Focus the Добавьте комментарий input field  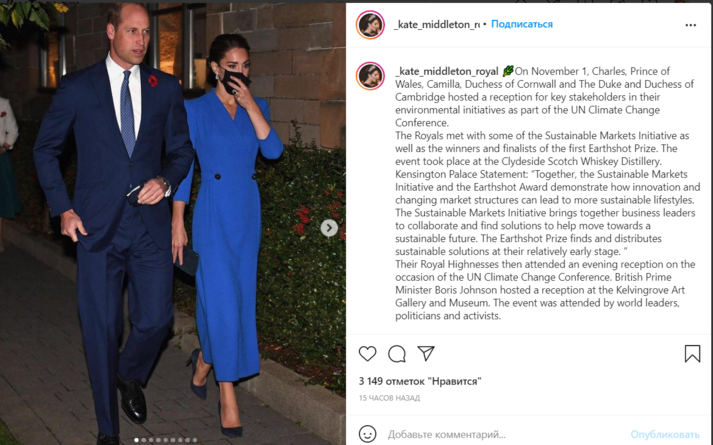505,435
